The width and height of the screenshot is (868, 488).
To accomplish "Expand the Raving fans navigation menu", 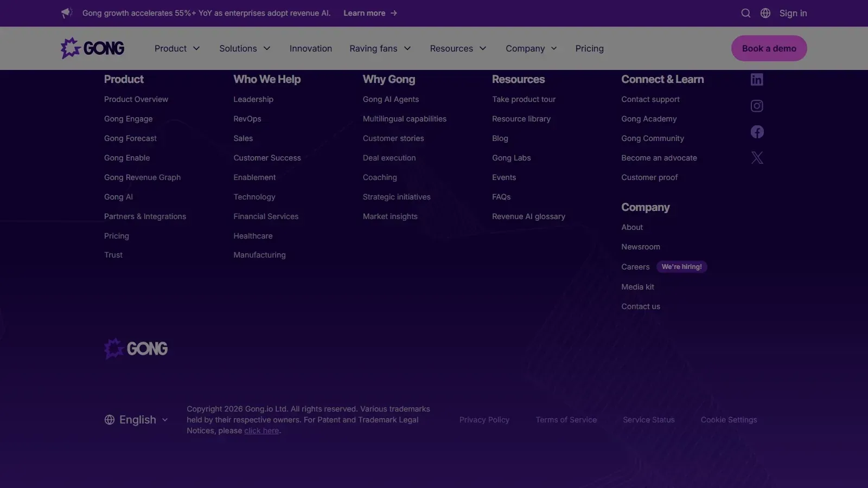I will click(380, 48).
